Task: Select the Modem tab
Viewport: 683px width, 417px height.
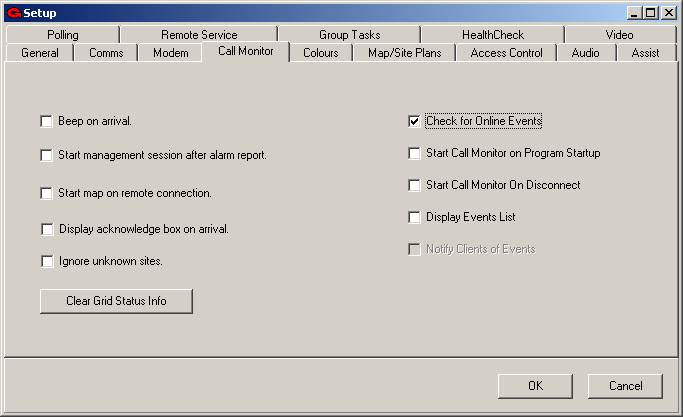Action: pyautogui.click(x=170, y=53)
